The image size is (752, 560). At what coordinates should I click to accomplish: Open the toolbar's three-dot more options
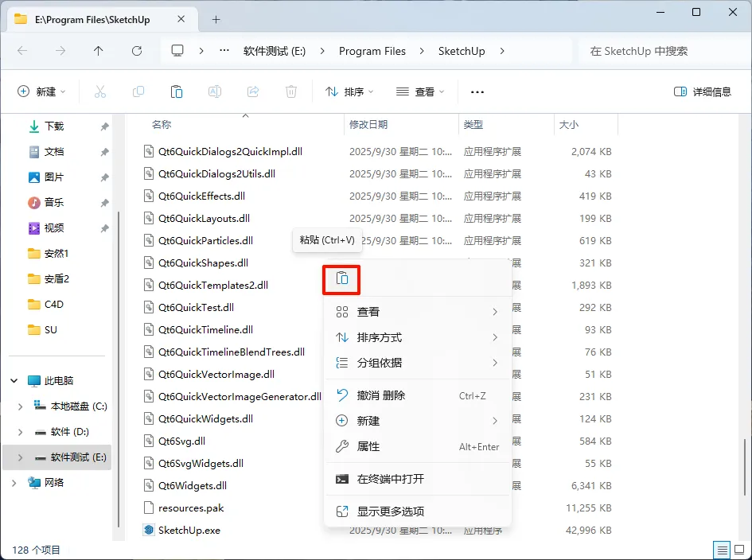click(477, 92)
